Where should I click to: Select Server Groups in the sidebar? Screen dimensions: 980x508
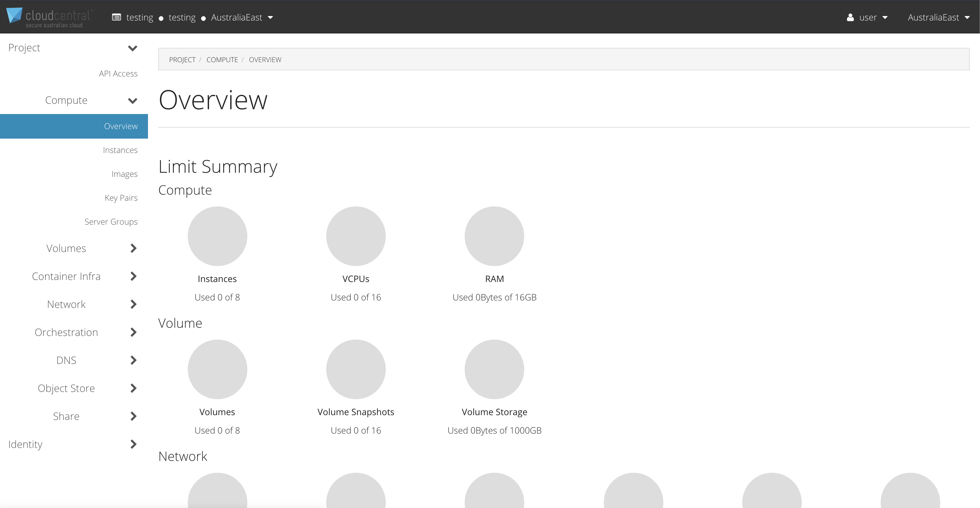tap(111, 222)
